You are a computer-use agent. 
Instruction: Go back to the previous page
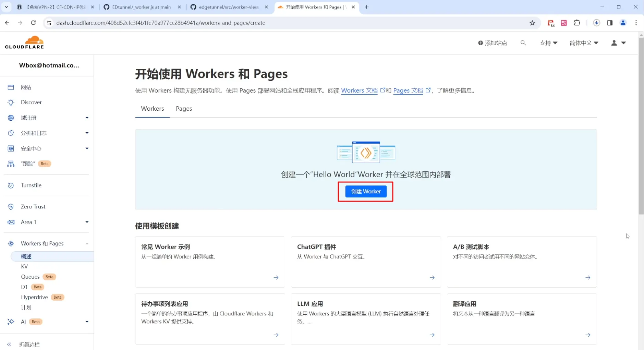click(7, 23)
